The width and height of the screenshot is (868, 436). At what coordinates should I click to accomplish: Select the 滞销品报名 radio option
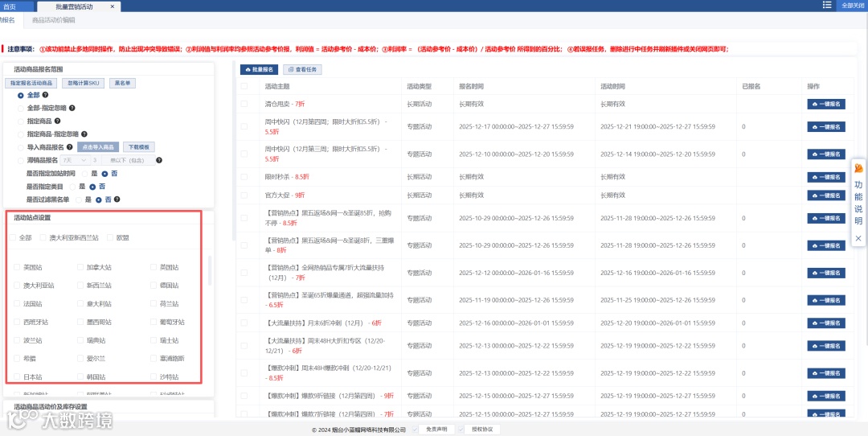point(20,161)
